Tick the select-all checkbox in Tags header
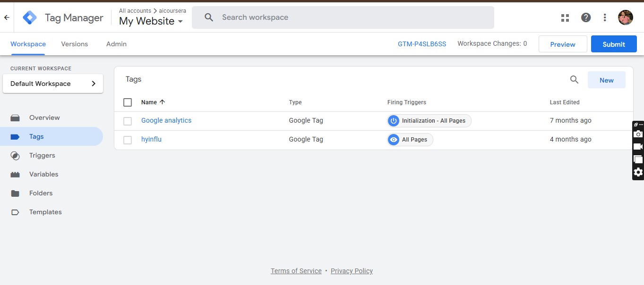Image resolution: width=644 pixels, height=285 pixels. pos(128,102)
